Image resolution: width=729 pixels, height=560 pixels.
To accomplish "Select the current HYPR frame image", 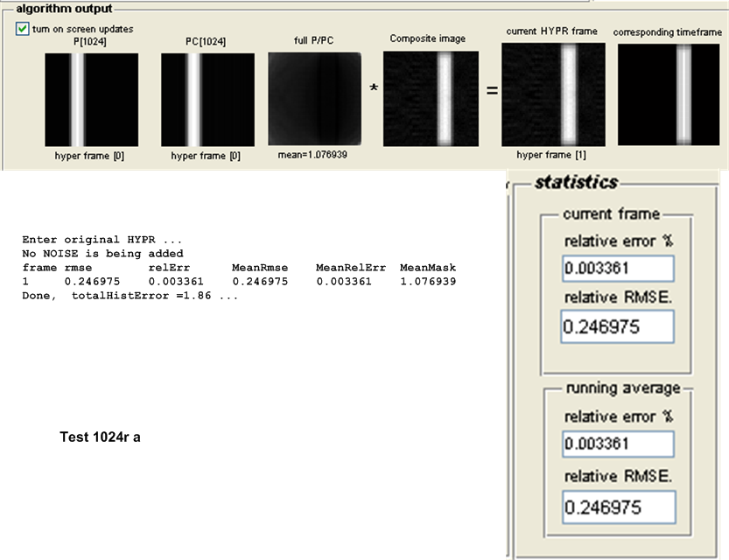I will pos(553,94).
